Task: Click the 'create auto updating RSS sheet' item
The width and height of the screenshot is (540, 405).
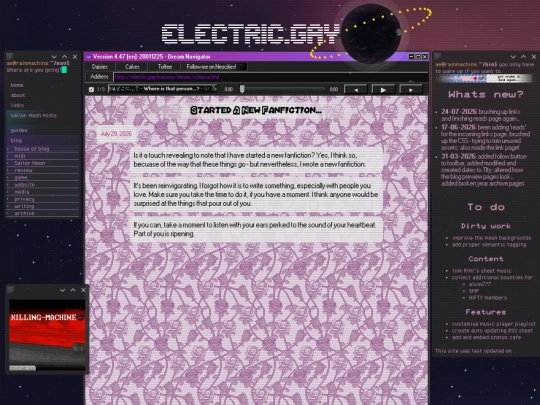Action: click(492, 331)
